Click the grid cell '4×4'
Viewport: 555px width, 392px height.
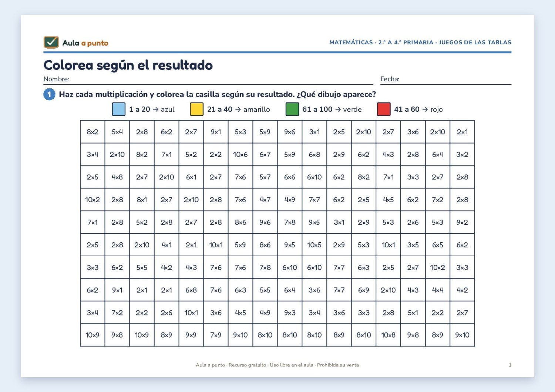438,290
